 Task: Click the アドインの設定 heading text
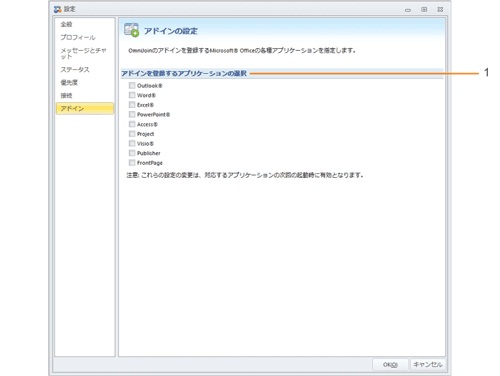click(x=171, y=31)
